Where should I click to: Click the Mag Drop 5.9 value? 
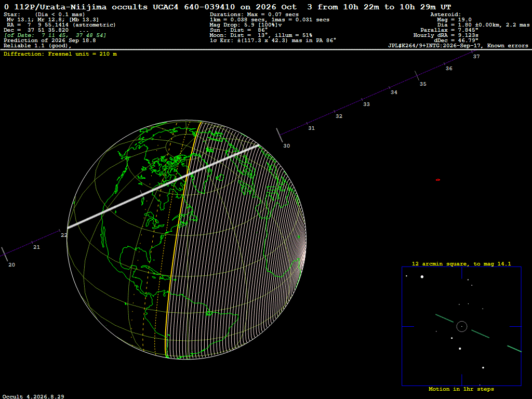point(246,25)
